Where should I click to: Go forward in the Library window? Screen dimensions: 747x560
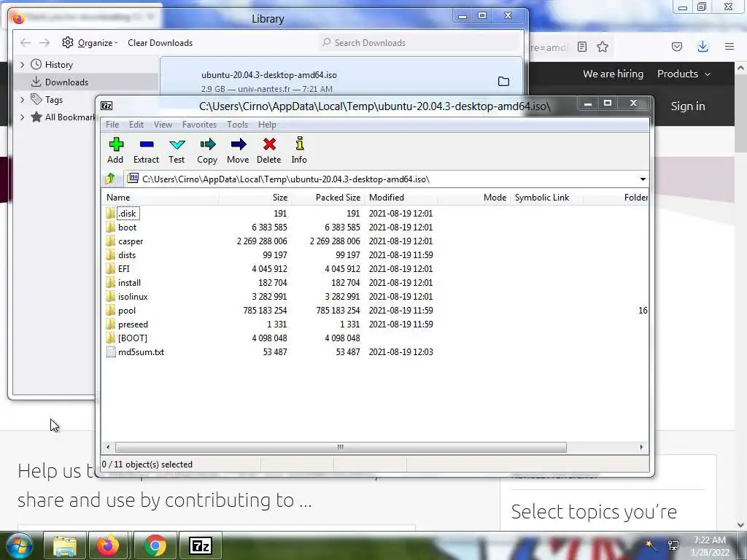(x=44, y=43)
